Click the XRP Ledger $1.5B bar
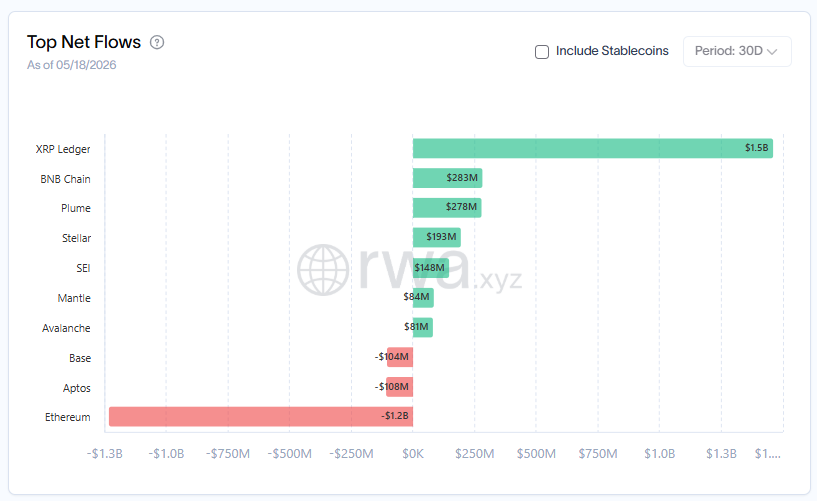This screenshot has height=501, width=817. tap(593, 148)
